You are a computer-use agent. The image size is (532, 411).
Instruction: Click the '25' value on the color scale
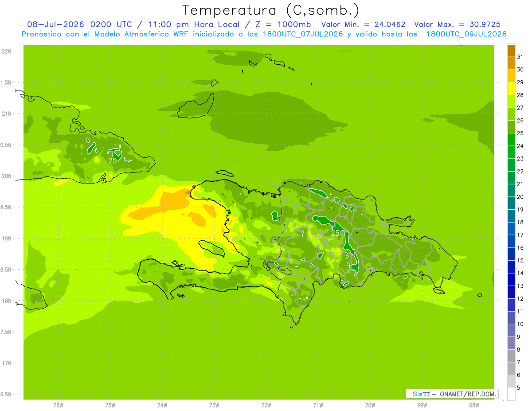[x=520, y=133]
